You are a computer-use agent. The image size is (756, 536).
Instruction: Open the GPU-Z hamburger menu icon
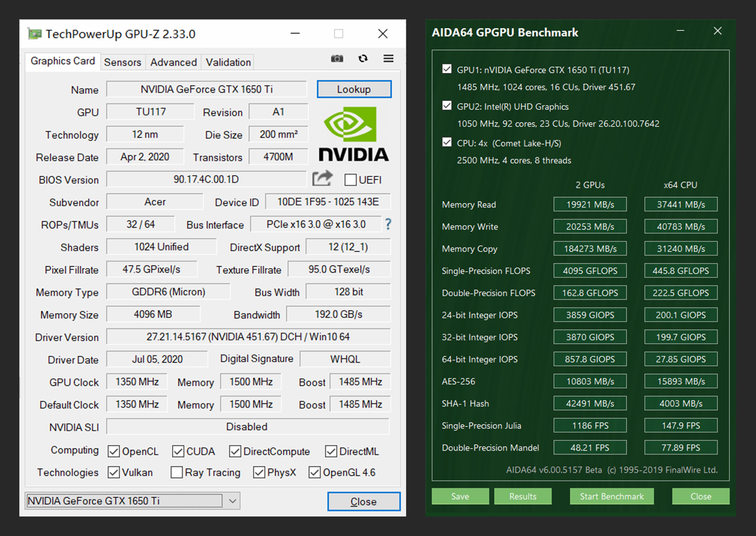tap(388, 59)
